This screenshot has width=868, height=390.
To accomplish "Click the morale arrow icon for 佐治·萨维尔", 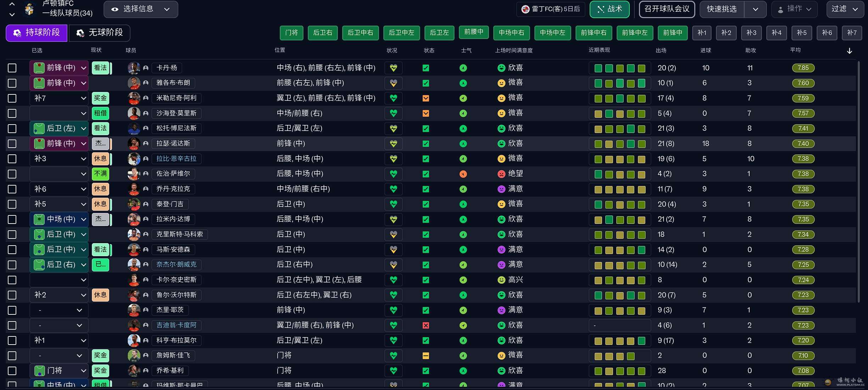I will point(463,174).
